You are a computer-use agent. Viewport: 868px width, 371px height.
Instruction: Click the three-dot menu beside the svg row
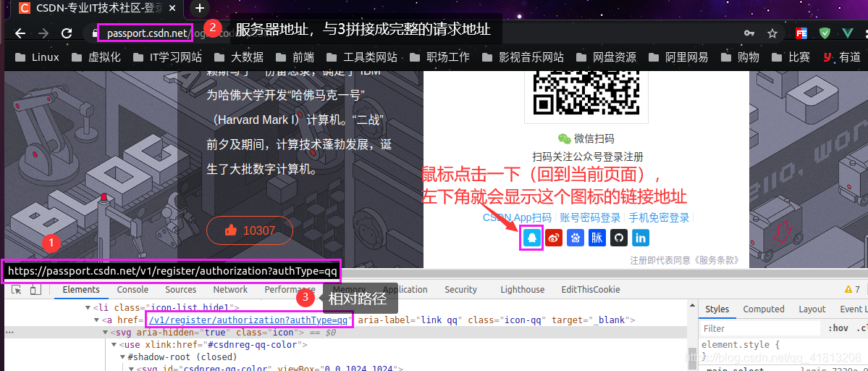pos(9,333)
